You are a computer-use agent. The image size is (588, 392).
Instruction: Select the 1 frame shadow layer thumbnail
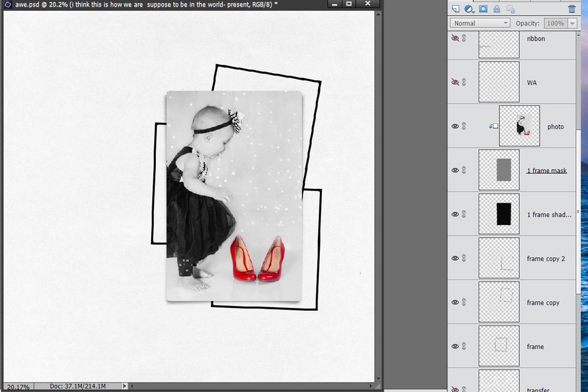tap(499, 214)
